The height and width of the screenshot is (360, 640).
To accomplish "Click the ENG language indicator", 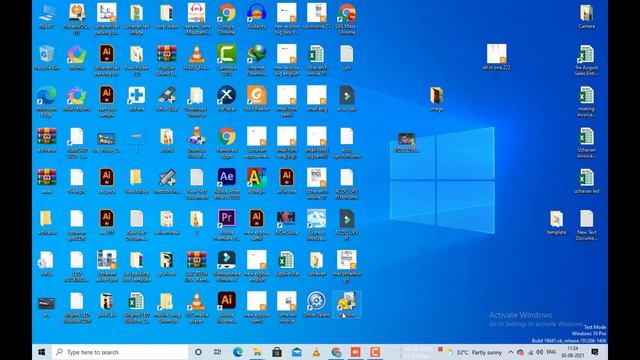I will pyautogui.click(x=551, y=352).
